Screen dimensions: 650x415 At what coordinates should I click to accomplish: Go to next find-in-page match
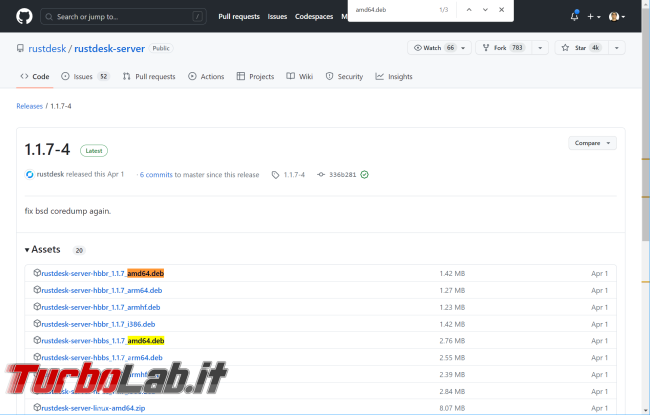(x=485, y=10)
